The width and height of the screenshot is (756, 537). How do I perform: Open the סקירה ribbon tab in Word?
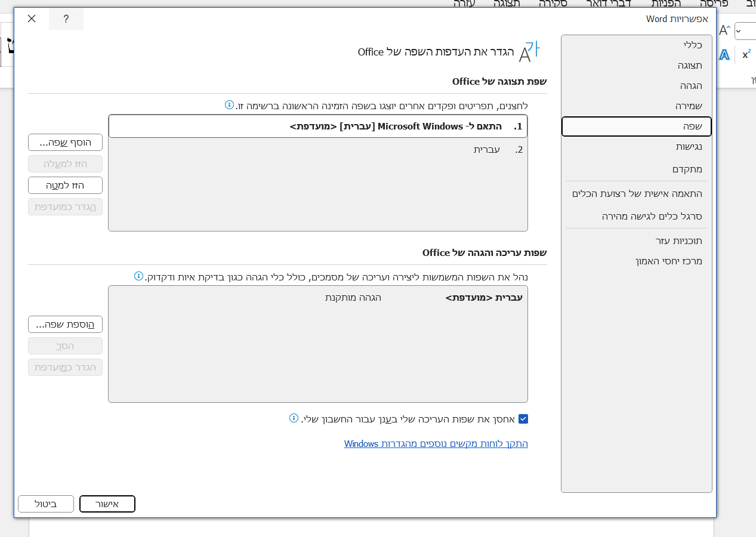(553, 3)
